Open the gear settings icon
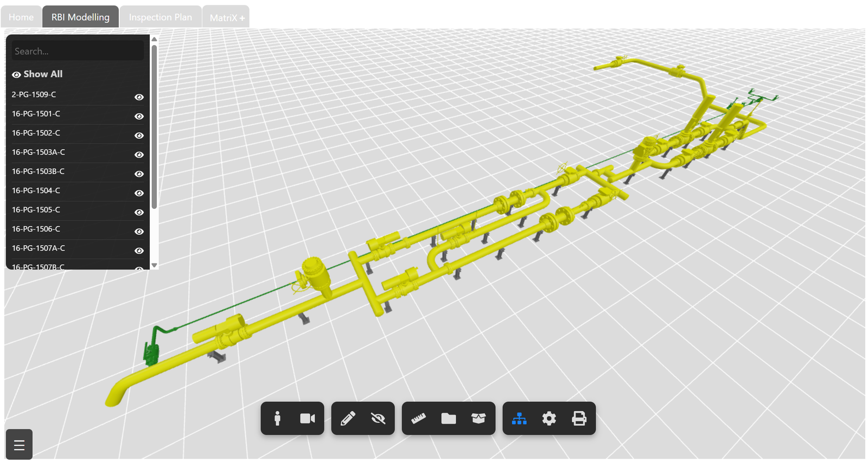 (549, 418)
